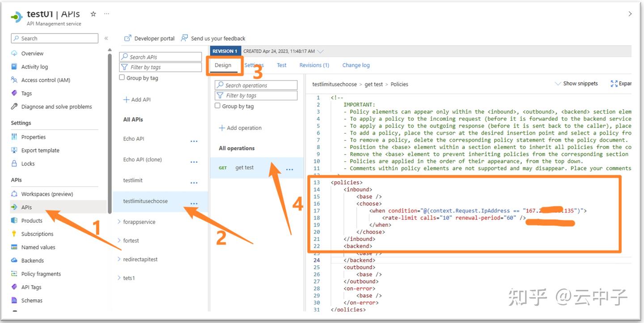
Task: Open Access control (IAM) in sidebar
Action: 46,80
